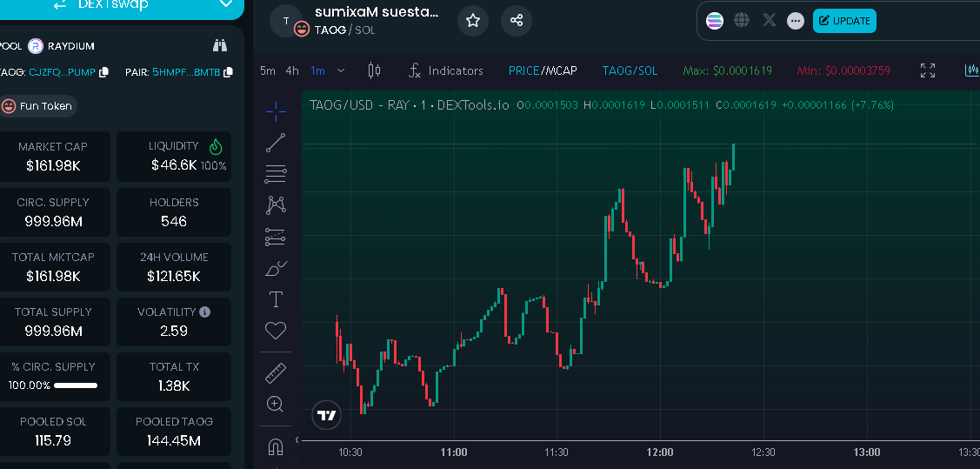The height and width of the screenshot is (469, 980).
Task: Click the Max: $0.0001619 label
Action: click(728, 70)
